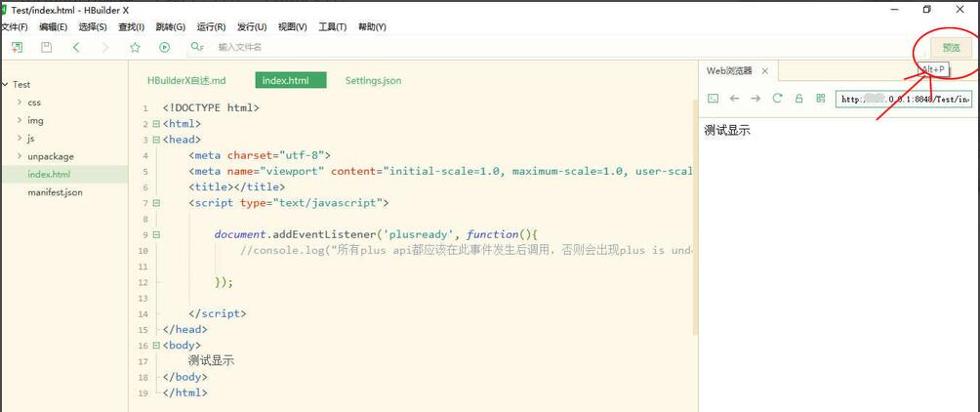Fold the addEventListener block on line 9
The image size is (980, 412).
click(x=156, y=234)
